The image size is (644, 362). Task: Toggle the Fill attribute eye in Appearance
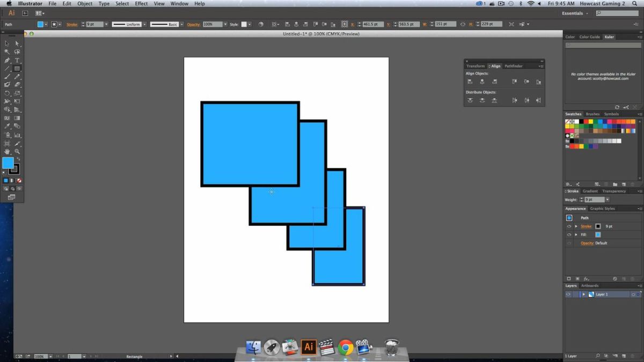tap(569, 234)
